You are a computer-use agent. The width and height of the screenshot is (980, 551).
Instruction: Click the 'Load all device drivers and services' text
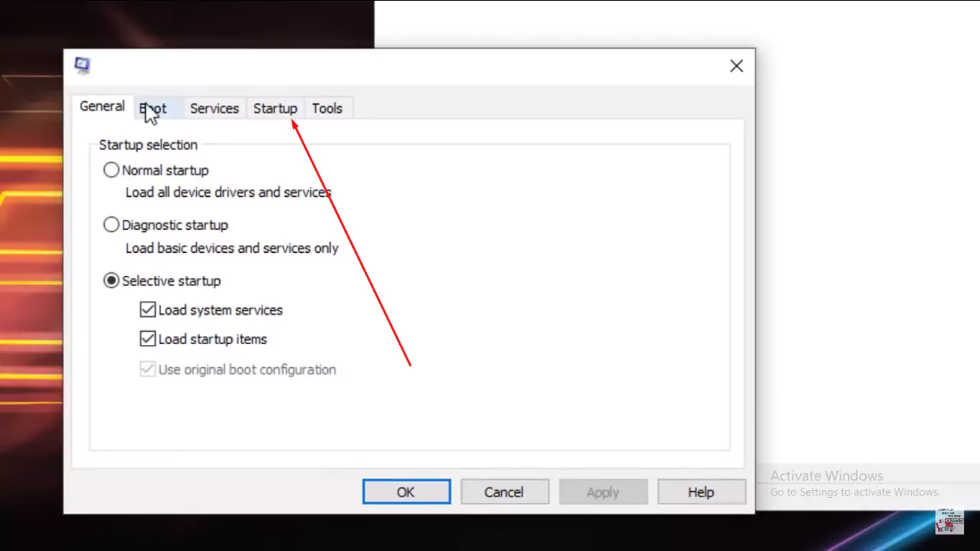pos(228,193)
